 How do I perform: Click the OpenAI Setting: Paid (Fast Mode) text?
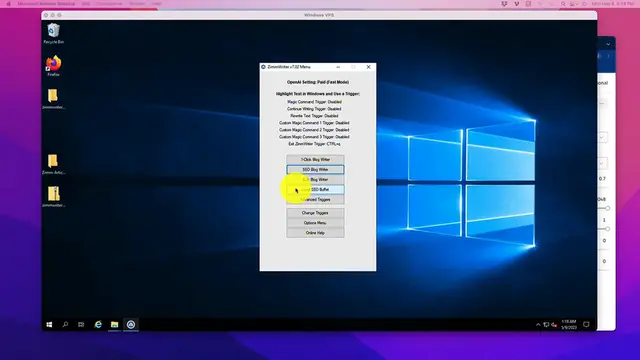pos(318,82)
